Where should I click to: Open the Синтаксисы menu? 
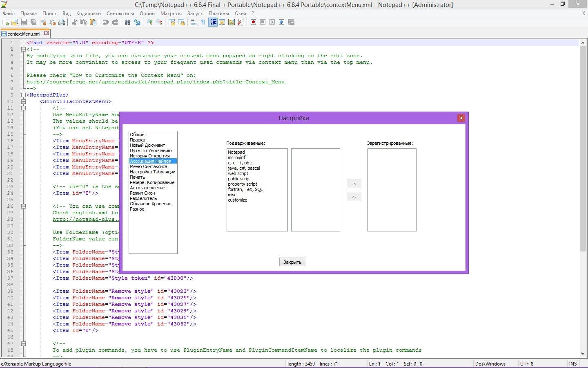(x=120, y=13)
